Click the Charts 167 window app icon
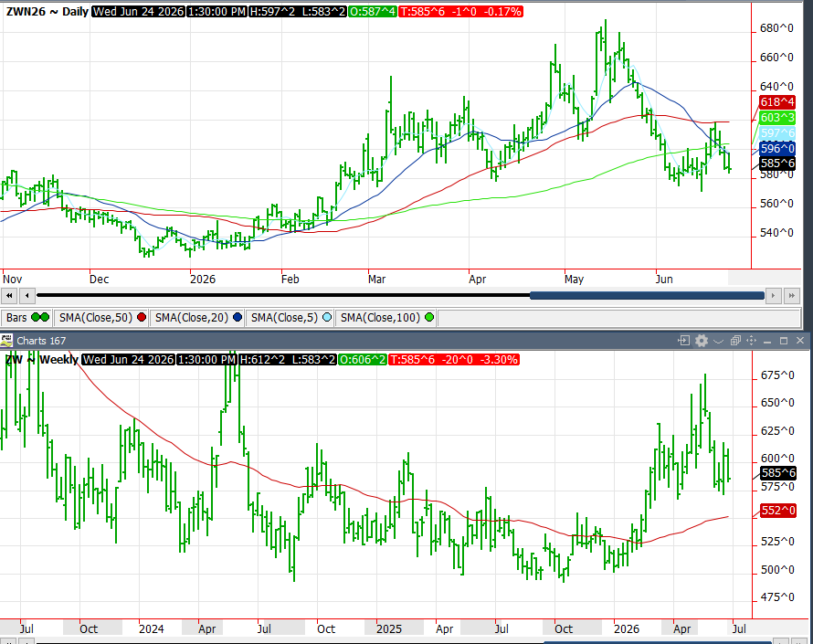This screenshot has height=644, width=813. (6, 341)
